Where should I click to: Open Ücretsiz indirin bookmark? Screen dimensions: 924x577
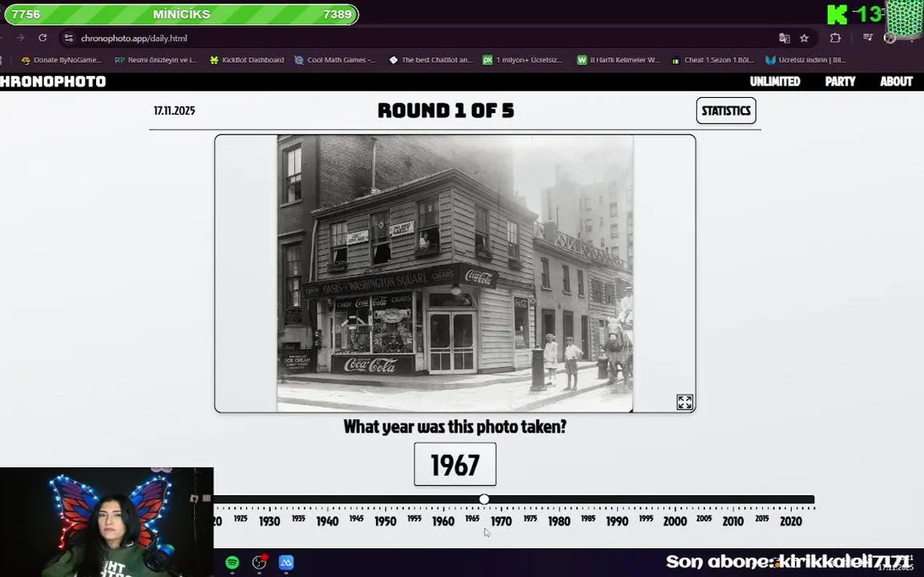pyautogui.click(x=805, y=59)
